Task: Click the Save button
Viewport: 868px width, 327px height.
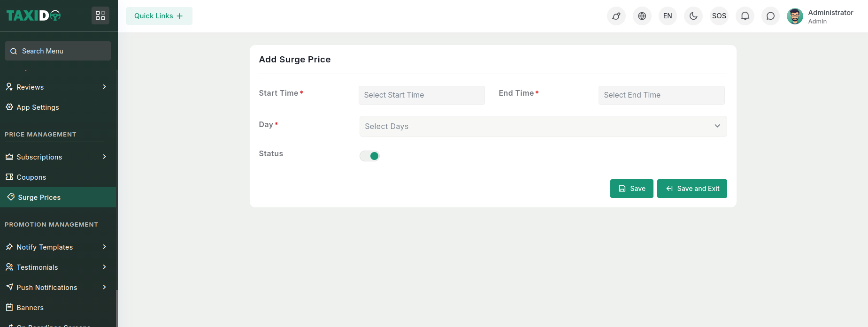Action: 631,189
